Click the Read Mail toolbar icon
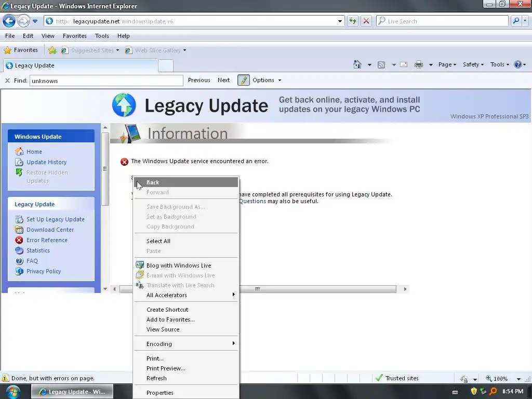Viewport: 532px width, 399px height. pos(403,64)
